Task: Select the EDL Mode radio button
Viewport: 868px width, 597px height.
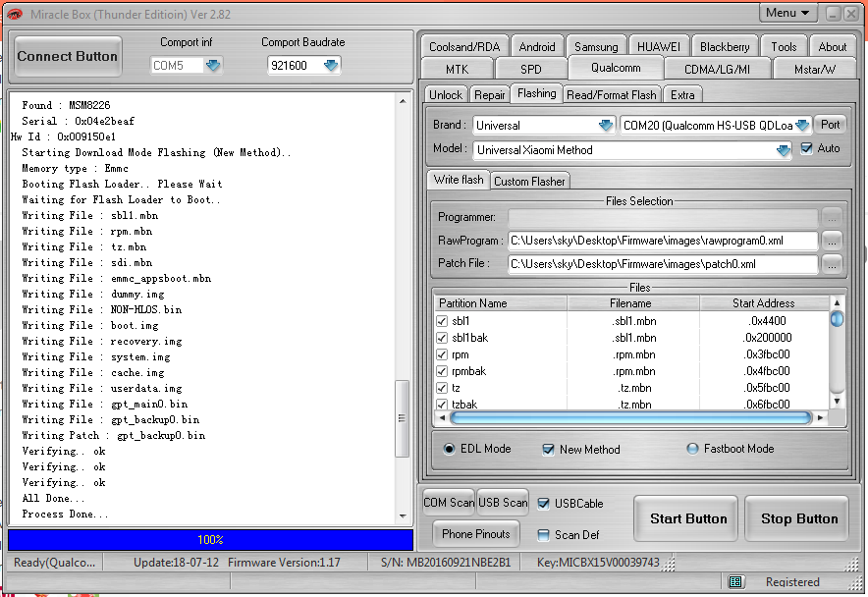Action: 449,449
